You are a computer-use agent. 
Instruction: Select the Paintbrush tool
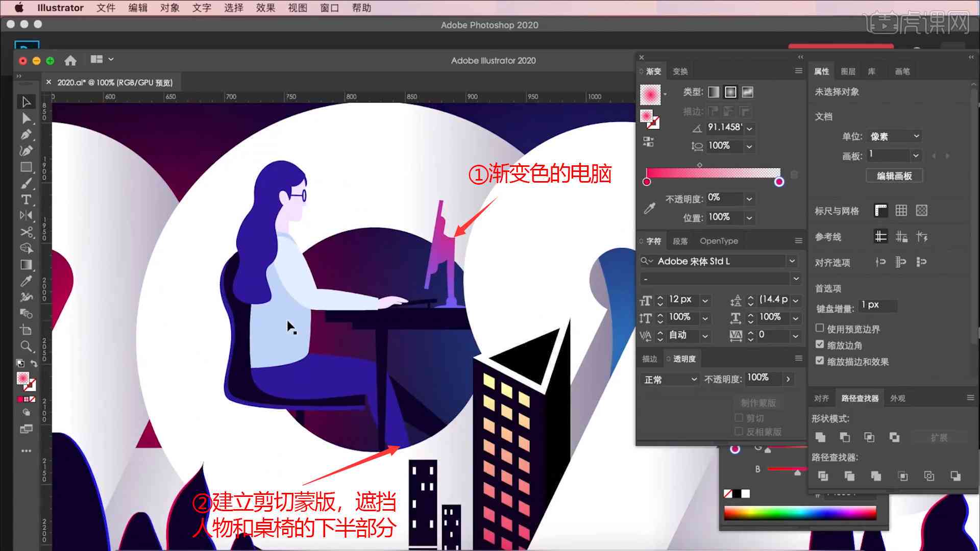(26, 184)
